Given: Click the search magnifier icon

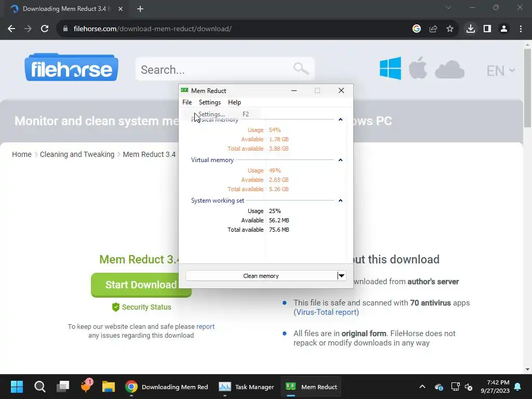Looking at the screenshot, I should coord(301,69).
